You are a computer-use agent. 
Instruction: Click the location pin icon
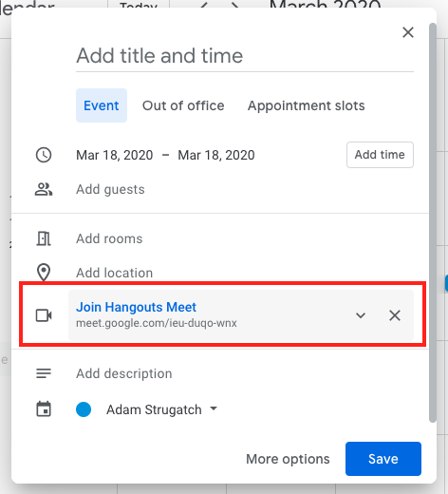coord(44,273)
